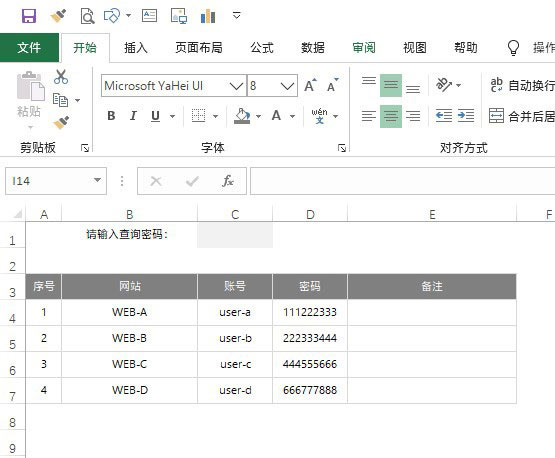Switch to the Help (帮助) tab

[x=466, y=47]
